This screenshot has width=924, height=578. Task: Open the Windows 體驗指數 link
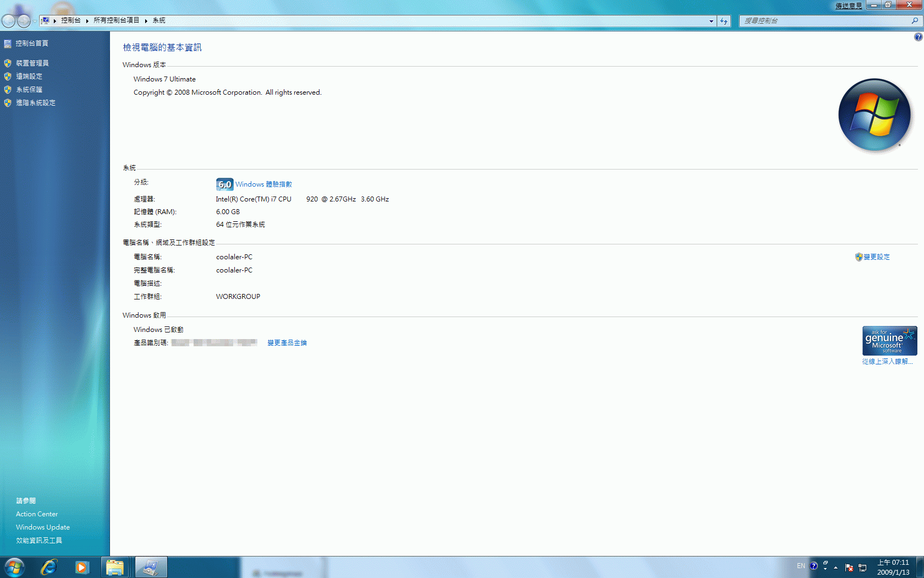click(263, 184)
